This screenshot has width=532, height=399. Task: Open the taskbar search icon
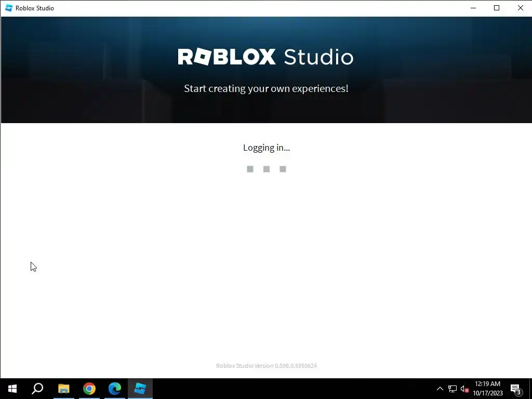click(x=37, y=389)
